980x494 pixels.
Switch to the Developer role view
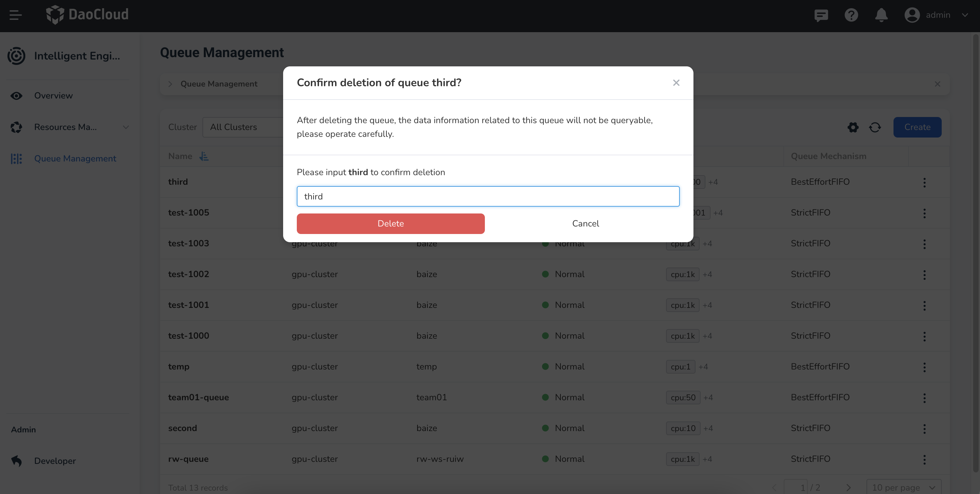[55, 460]
